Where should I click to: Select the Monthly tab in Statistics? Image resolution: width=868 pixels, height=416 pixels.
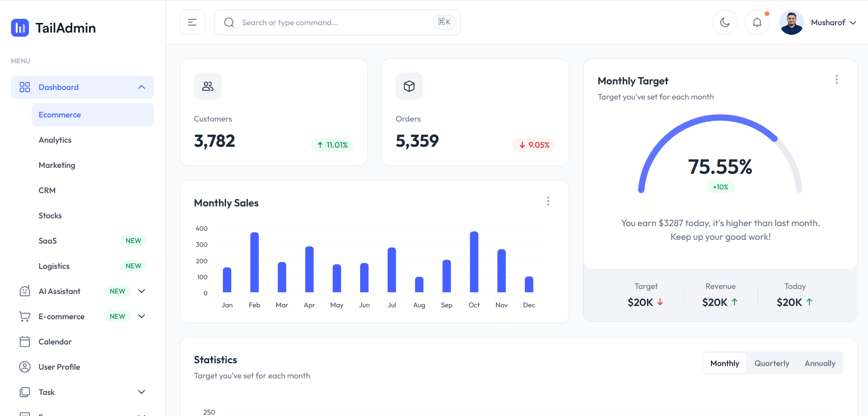click(x=724, y=363)
